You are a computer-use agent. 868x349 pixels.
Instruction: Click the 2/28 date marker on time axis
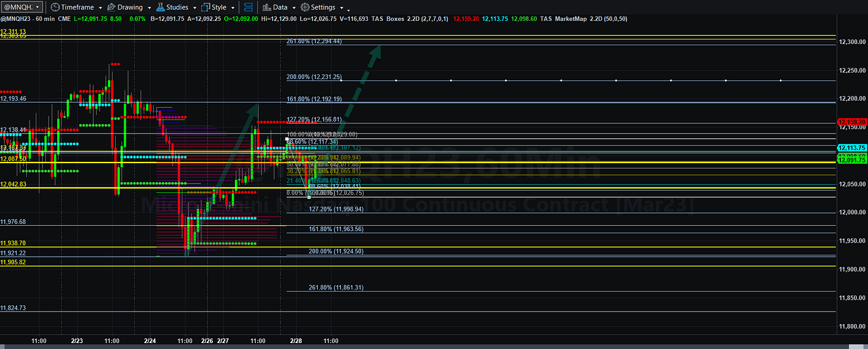pyautogui.click(x=296, y=341)
